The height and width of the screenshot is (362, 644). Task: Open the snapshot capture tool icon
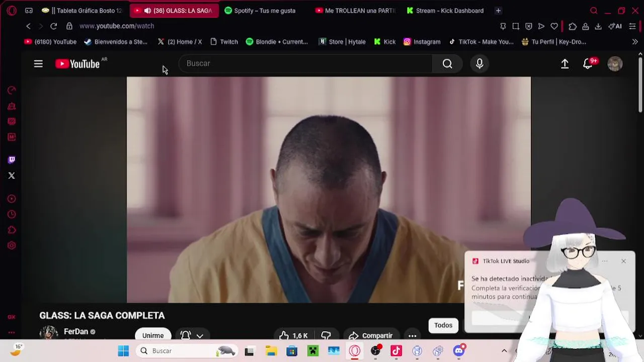point(516,26)
